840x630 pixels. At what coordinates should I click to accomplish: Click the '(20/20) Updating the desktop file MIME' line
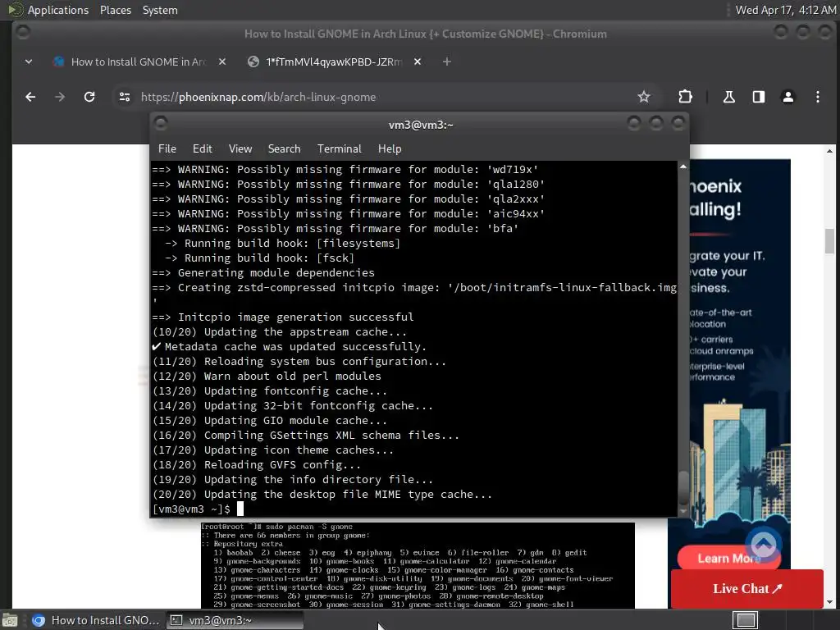(322, 495)
